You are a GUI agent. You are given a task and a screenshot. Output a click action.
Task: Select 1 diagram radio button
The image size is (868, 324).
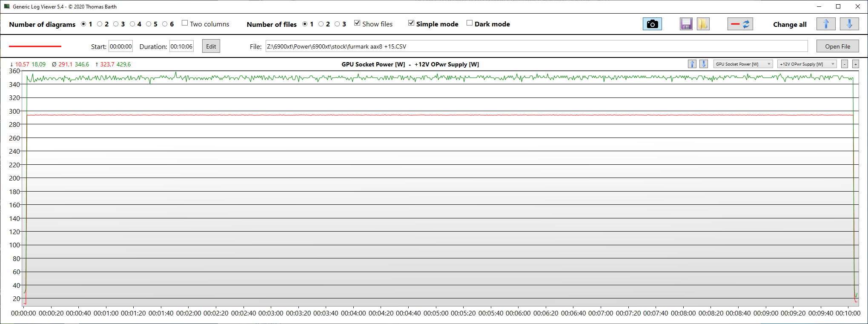point(83,24)
